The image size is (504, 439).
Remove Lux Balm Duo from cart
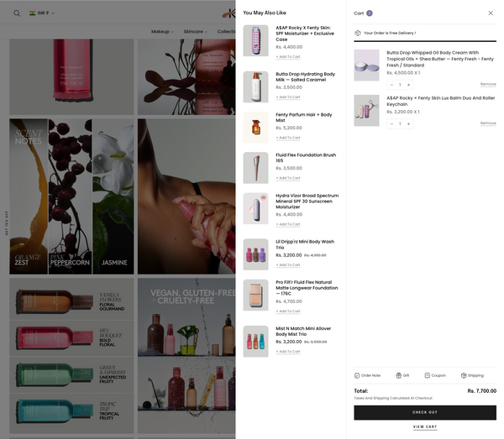(488, 123)
